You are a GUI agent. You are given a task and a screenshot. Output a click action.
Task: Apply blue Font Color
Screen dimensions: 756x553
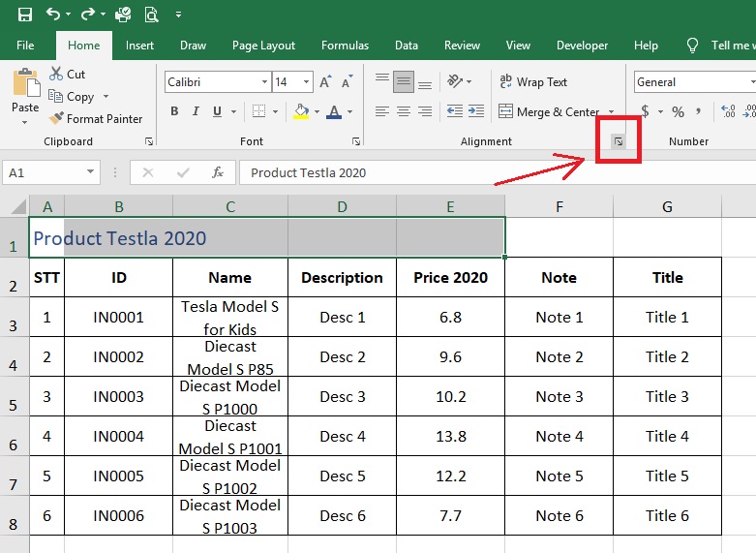tap(334, 111)
